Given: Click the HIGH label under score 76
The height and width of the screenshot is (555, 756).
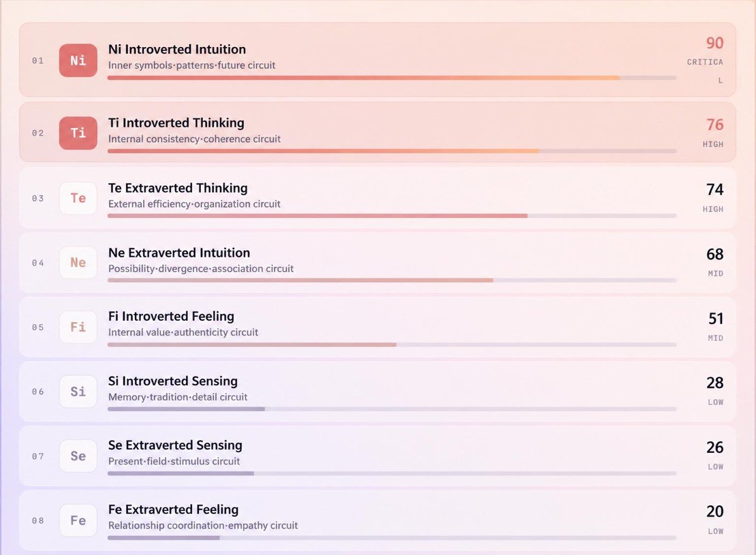Looking at the screenshot, I should pyautogui.click(x=712, y=144).
